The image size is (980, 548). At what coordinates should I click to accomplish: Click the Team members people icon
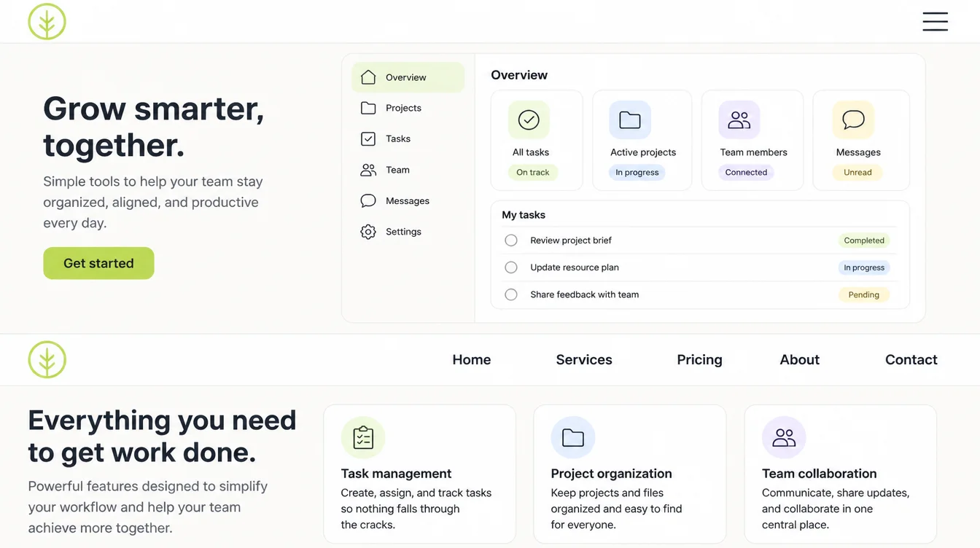pyautogui.click(x=739, y=120)
